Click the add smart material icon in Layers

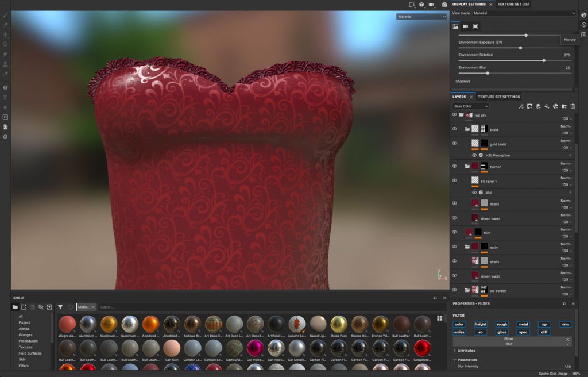555,106
